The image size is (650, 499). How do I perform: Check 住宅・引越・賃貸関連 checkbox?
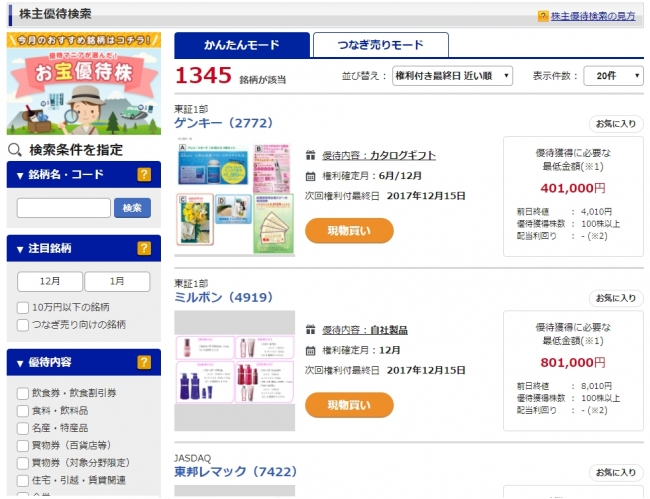pos(22,480)
